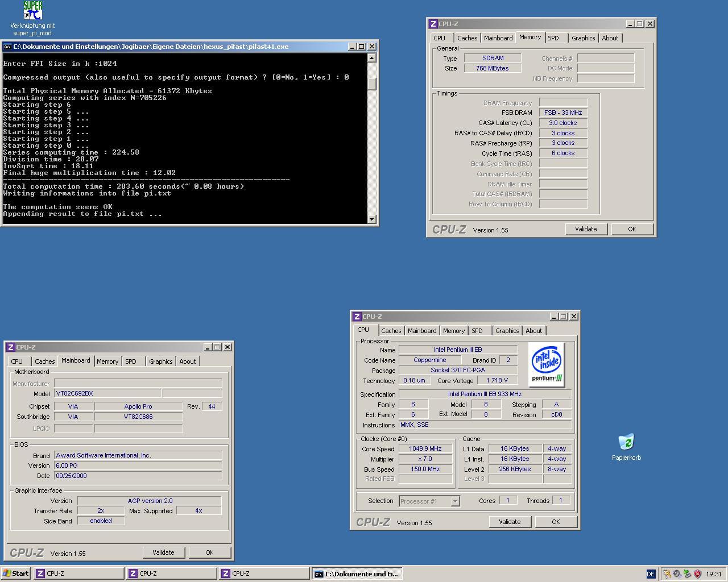Click the Code Name value Coppermine
The height and width of the screenshot is (582, 728).
tap(430, 360)
